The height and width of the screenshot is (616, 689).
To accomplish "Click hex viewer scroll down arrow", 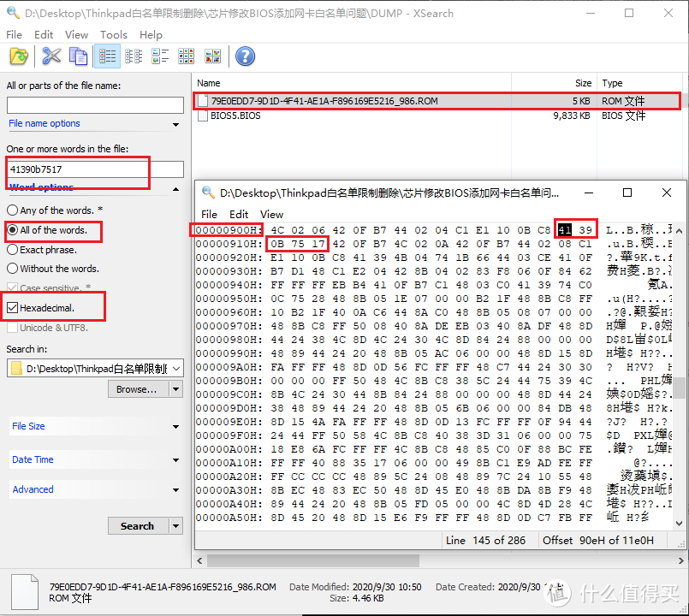I will point(679,523).
